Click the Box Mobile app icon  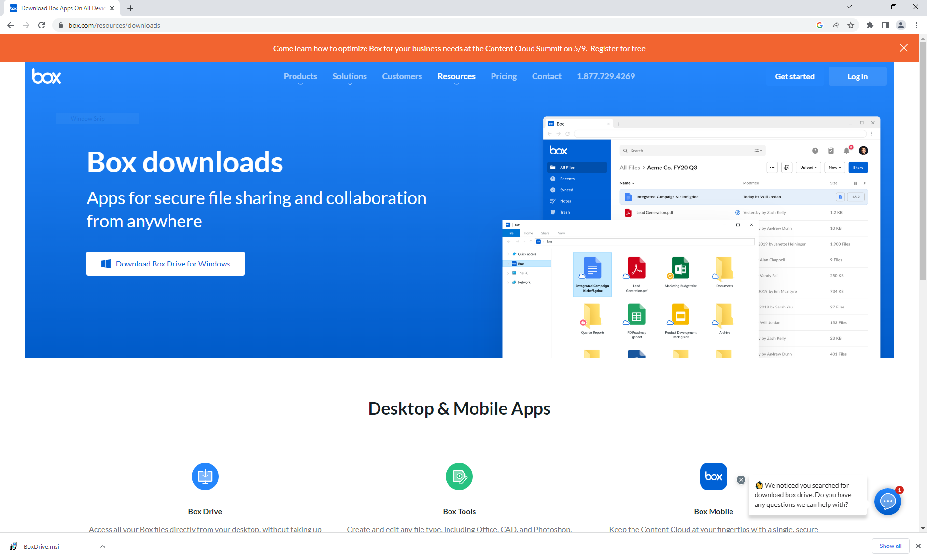click(713, 476)
